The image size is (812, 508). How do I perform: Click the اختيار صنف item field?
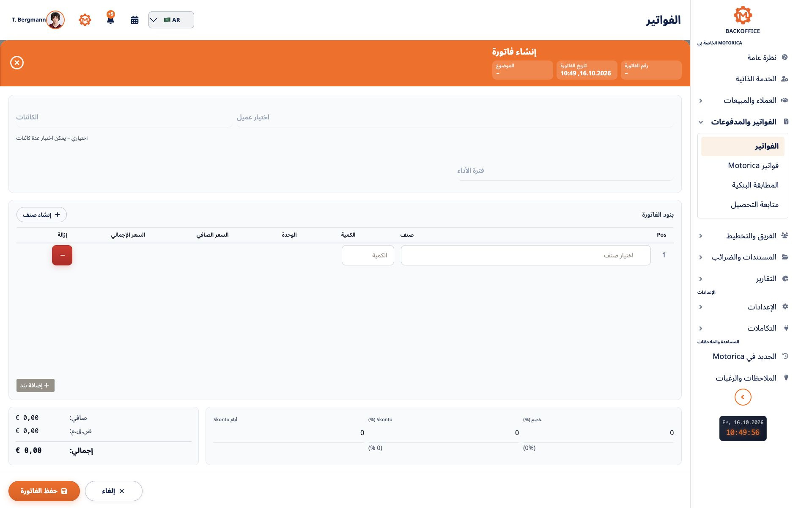(526, 255)
